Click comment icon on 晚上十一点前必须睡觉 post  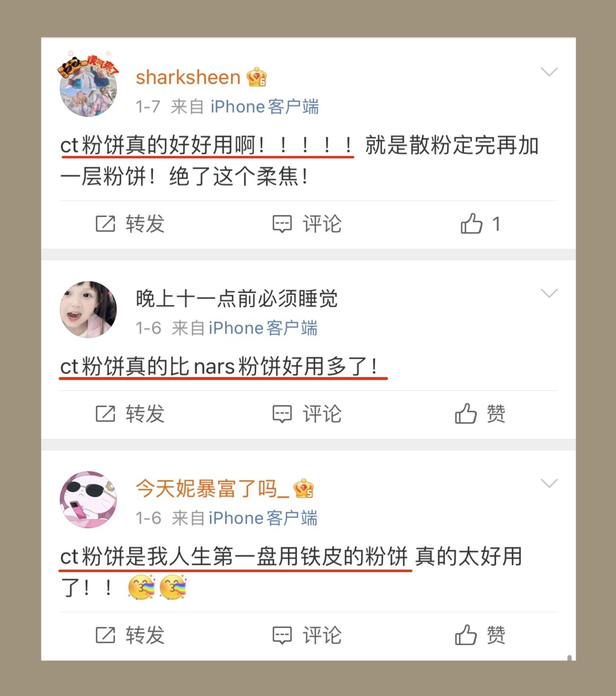click(282, 414)
